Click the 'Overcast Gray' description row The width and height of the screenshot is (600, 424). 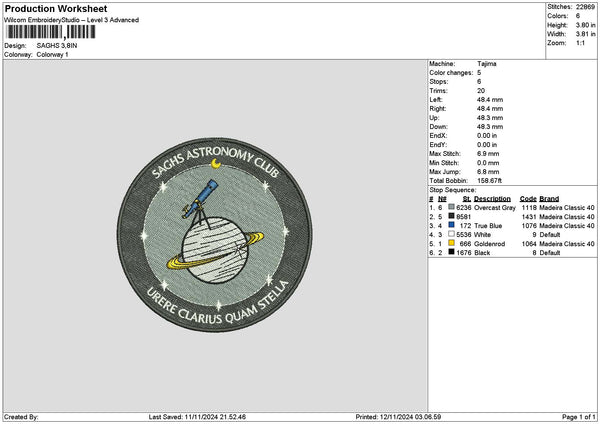tap(495, 207)
